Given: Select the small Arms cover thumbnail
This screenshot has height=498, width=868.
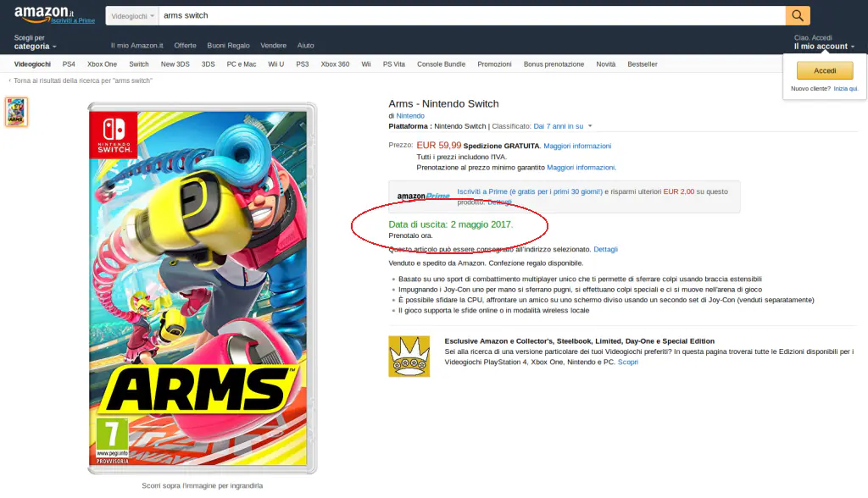Looking at the screenshot, I should click(17, 112).
